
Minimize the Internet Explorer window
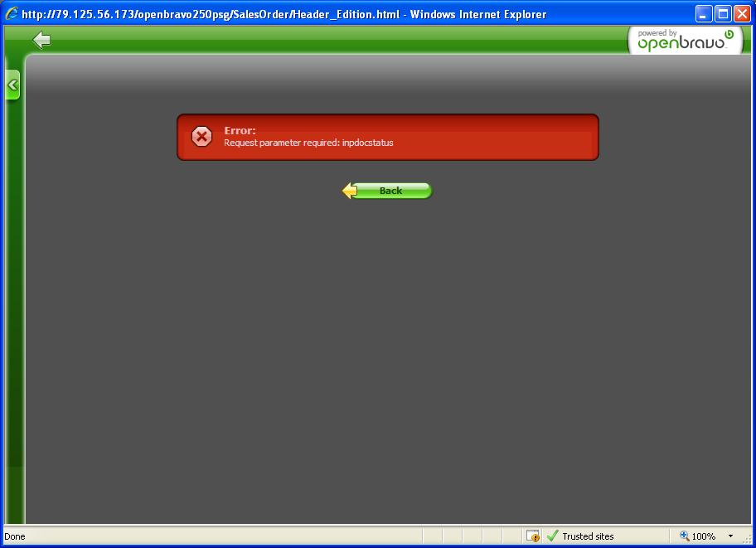pos(704,14)
